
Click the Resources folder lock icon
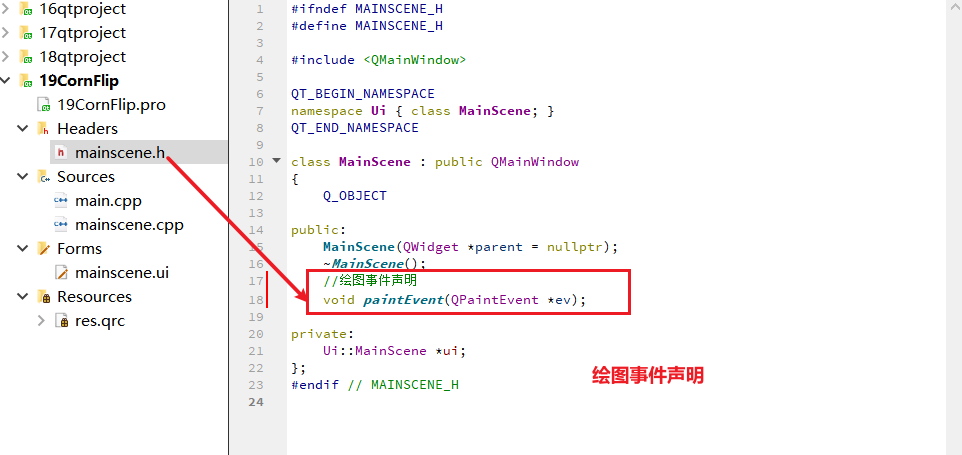pos(44,297)
